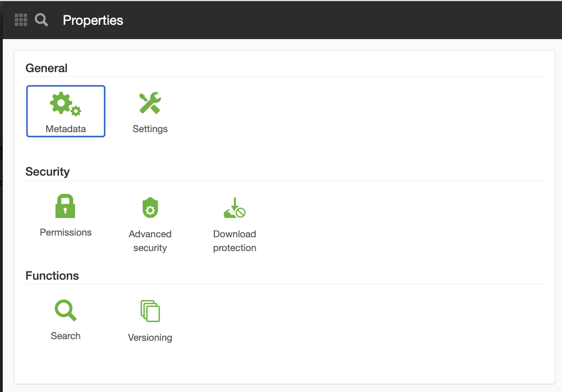Image resolution: width=562 pixels, height=392 pixels.
Task: Open the Versioning text label
Action: (150, 337)
